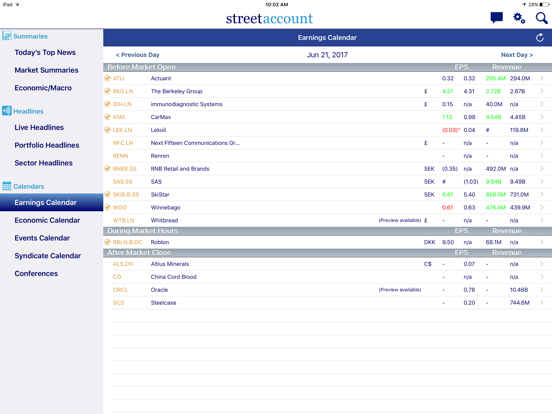Open Live Headlines
Screen dimensions: 552x414
pyautogui.click(x=39, y=127)
